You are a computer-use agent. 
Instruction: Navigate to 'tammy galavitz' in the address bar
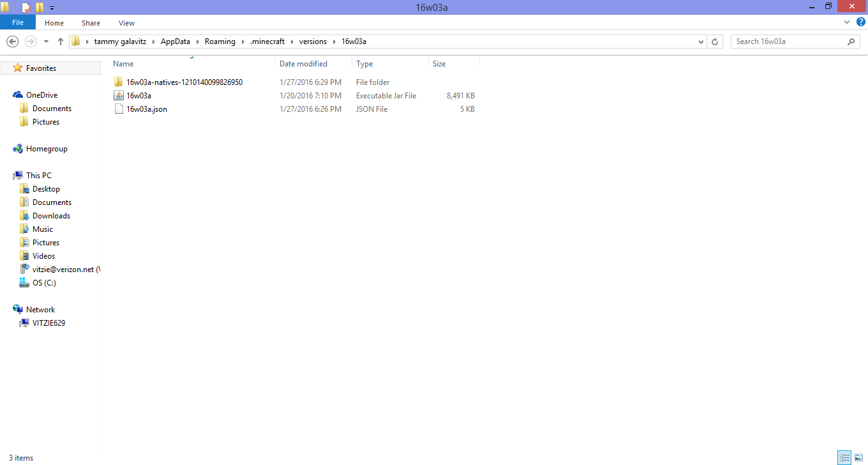(x=121, y=42)
